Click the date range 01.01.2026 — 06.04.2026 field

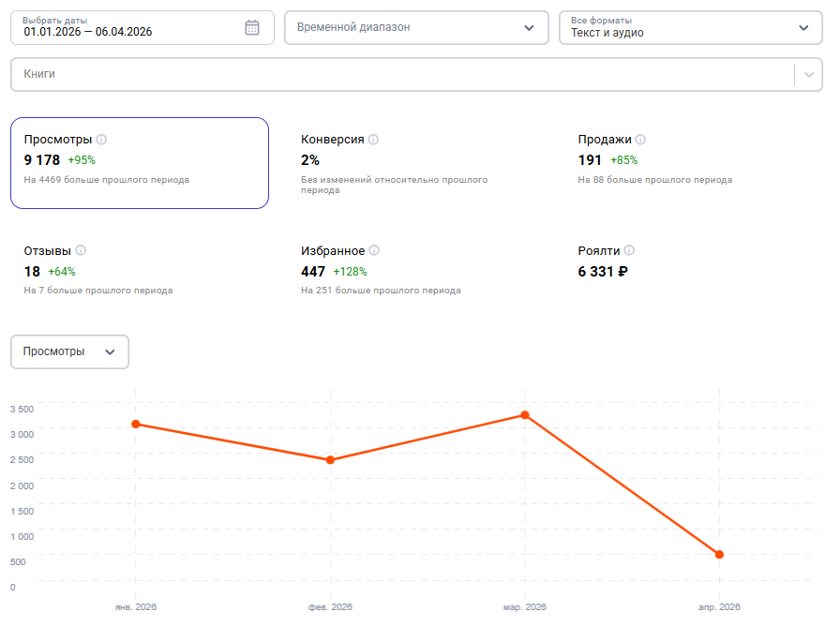(142, 27)
